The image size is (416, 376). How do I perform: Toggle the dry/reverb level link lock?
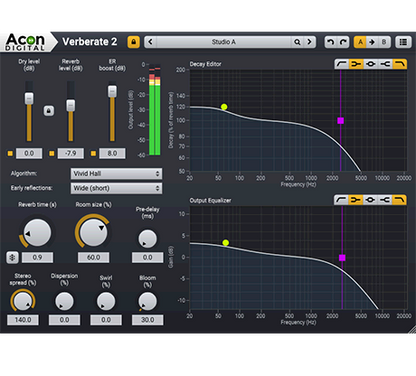coord(49,111)
